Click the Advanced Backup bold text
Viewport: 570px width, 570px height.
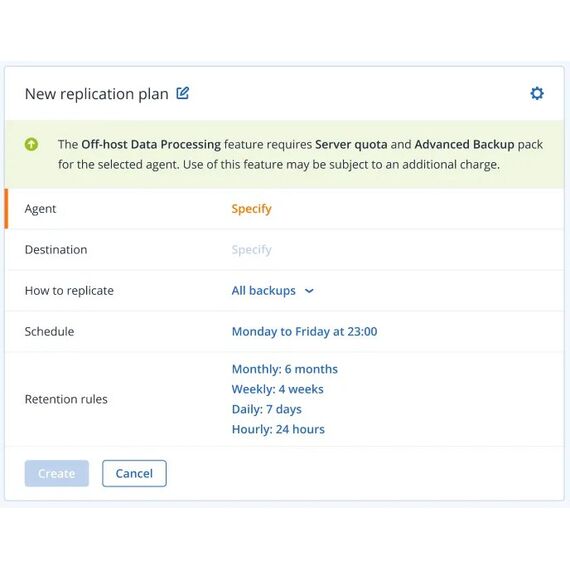[464, 144]
